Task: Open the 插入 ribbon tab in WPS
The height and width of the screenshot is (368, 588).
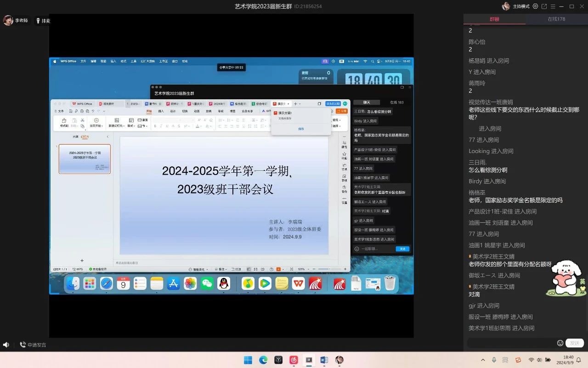Action: click(x=161, y=111)
